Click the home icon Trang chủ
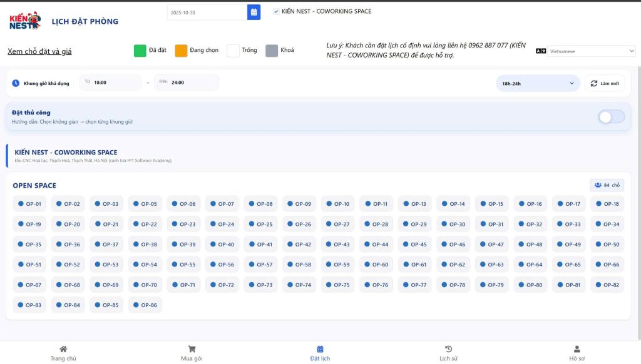641x364 pixels. pyautogui.click(x=63, y=349)
